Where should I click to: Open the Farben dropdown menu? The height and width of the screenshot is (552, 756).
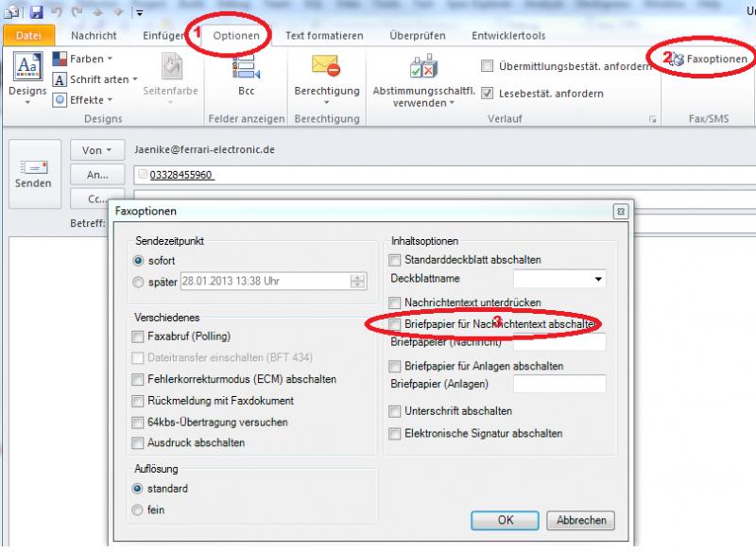[80, 59]
